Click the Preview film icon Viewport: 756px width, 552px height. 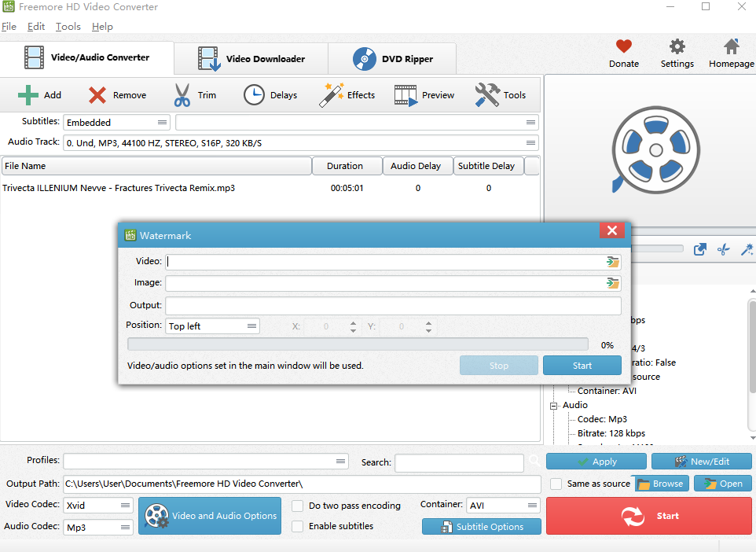pyautogui.click(x=406, y=95)
